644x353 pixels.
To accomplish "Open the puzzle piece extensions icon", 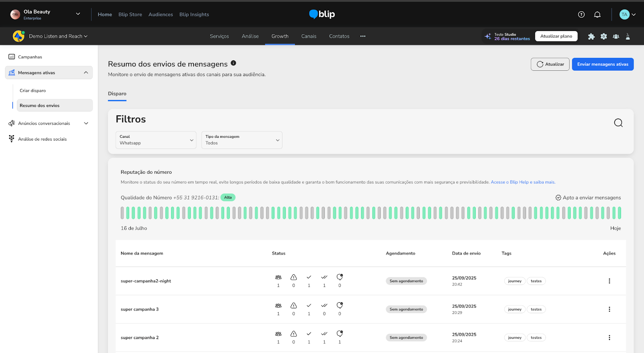I will pyautogui.click(x=591, y=37).
